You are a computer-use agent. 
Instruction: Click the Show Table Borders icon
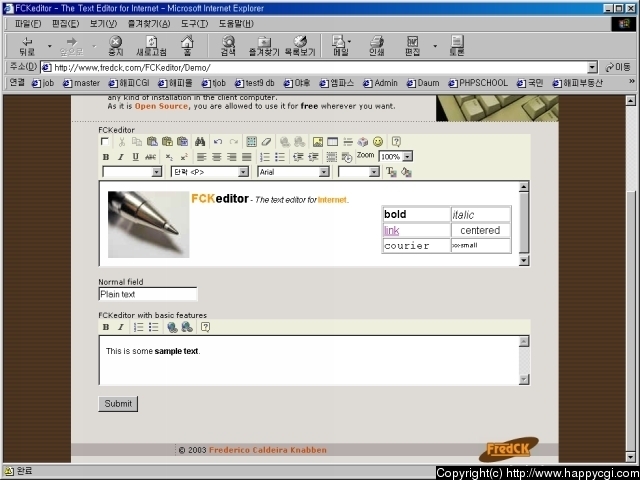tap(331, 157)
